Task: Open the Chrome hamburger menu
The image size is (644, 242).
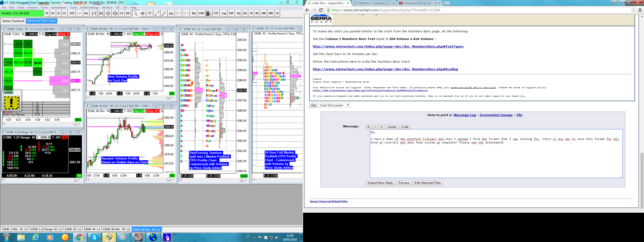Action: pyautogui.click(x=640, y=10)
